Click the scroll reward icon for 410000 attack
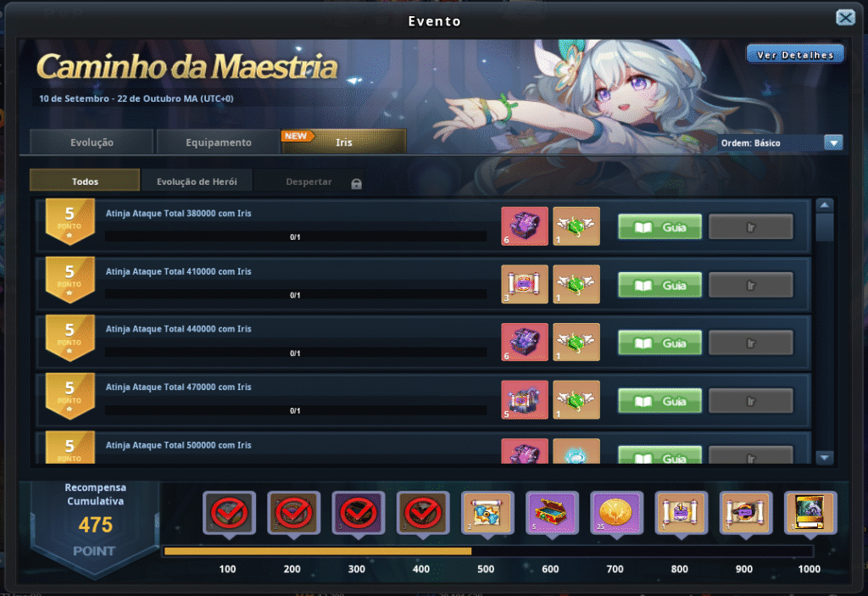The image size is (868, 596). tap(524, 284)
